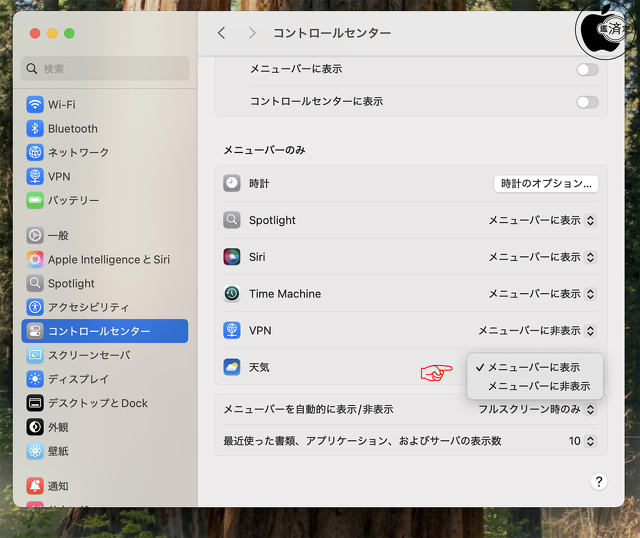
Task: Click the Bluetooth icon in sidebar
Action: pyautogui.click(x=35, y=129)
